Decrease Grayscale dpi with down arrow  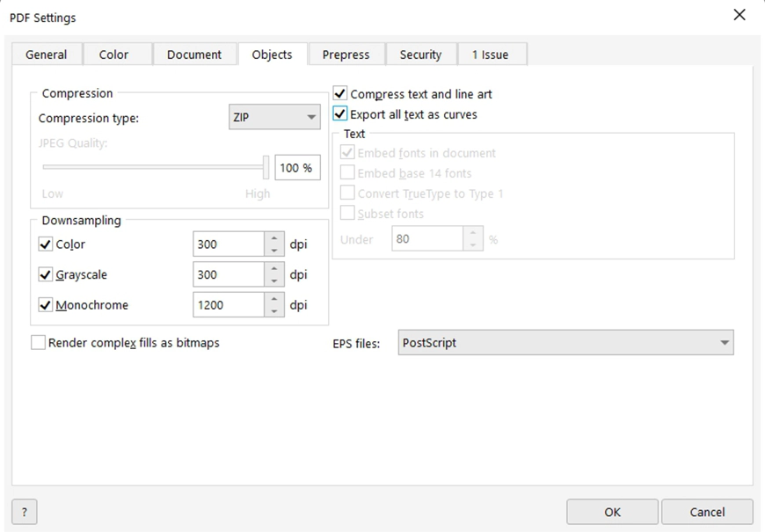(274, 281)
